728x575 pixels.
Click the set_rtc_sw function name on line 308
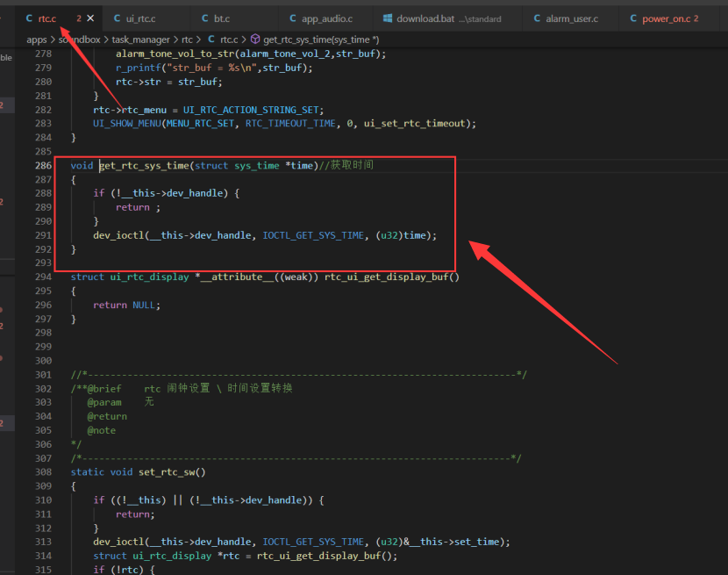[167, 472]
